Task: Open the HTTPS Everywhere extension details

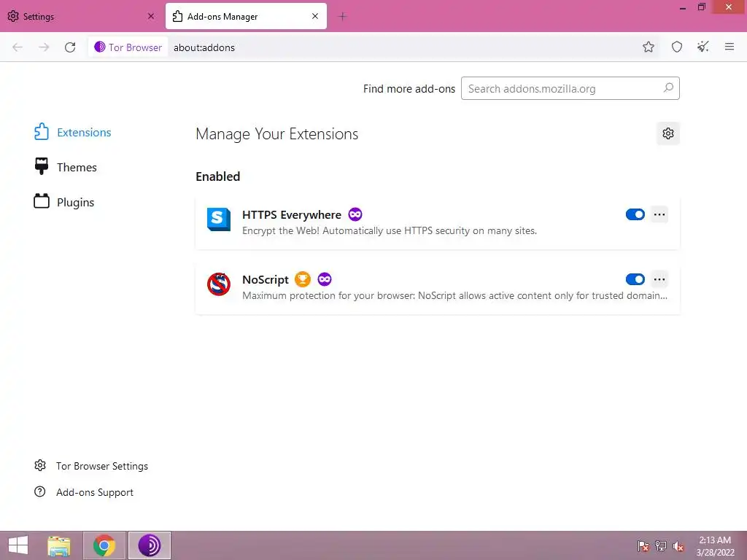Action: coord(438,222)
